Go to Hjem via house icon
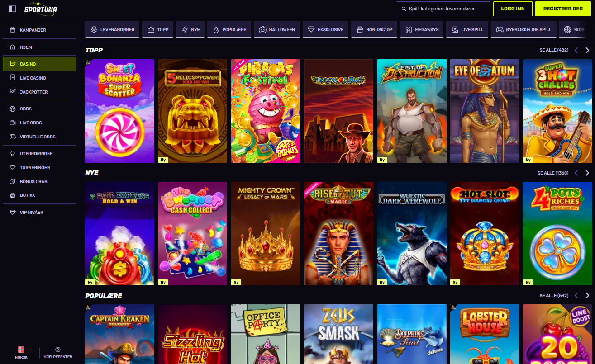The height and width of the screenshot is (364, 595). [13, 47]
